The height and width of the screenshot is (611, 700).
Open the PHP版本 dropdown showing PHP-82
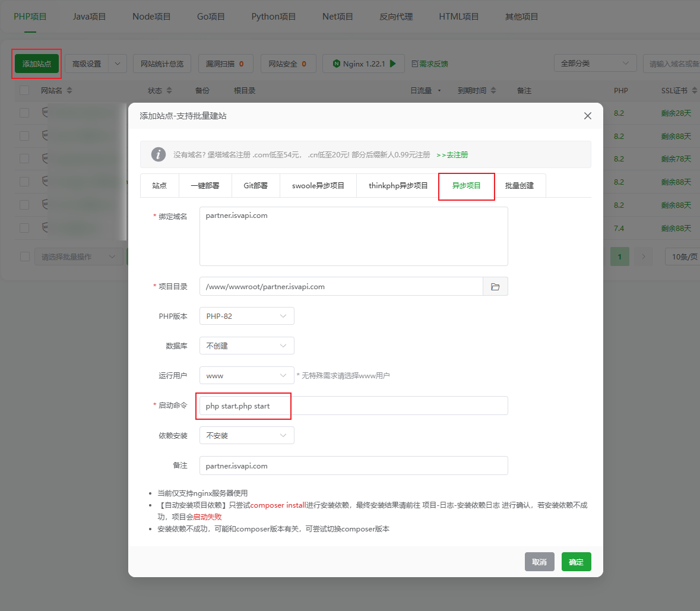[x=246, y=316]
